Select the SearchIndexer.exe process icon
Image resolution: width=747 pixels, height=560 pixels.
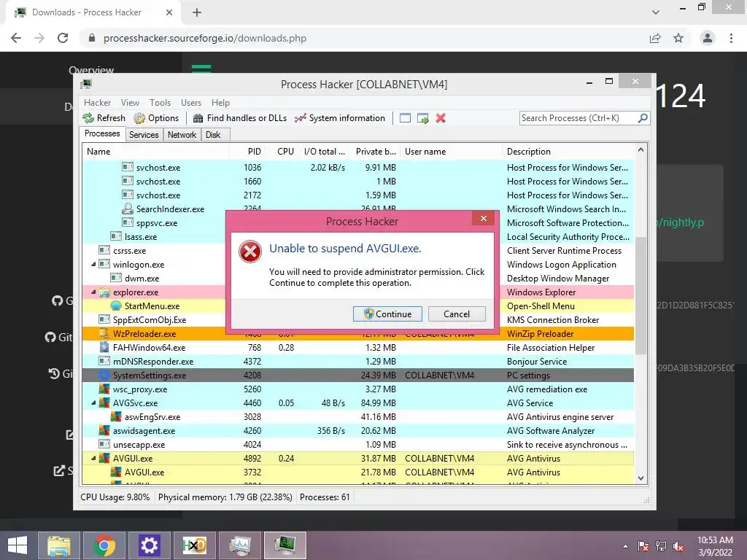(x=127, y=209)
